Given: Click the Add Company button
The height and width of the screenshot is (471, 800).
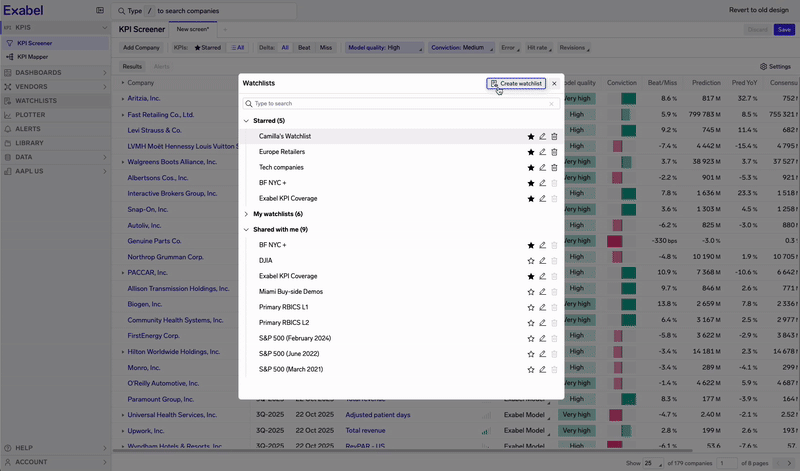Looking at the screenshot, I should click(x=141, y=48).
